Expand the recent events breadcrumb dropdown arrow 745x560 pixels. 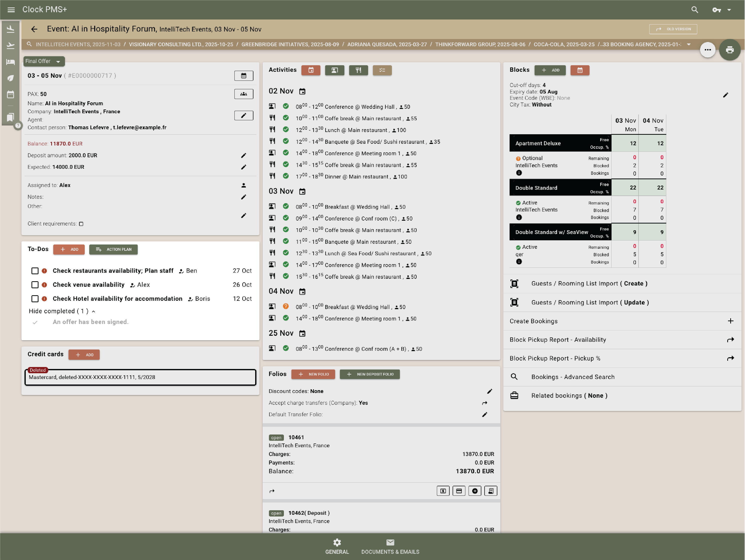[689, 44]
